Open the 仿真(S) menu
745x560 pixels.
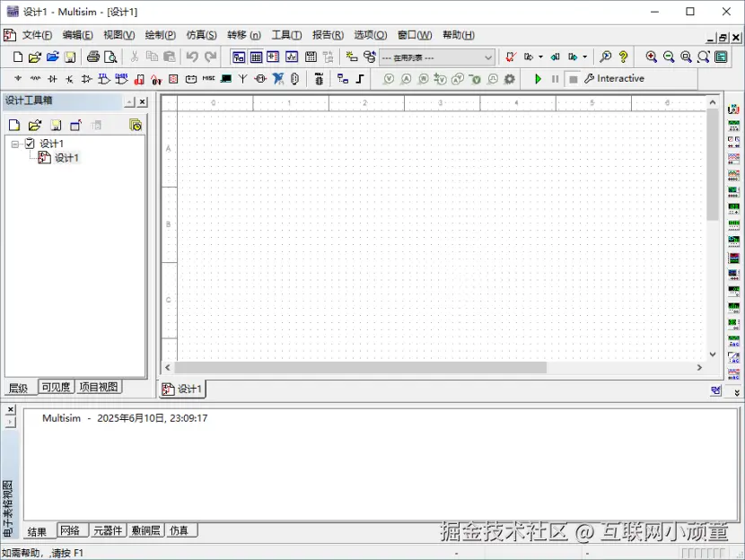coord(201,35)
